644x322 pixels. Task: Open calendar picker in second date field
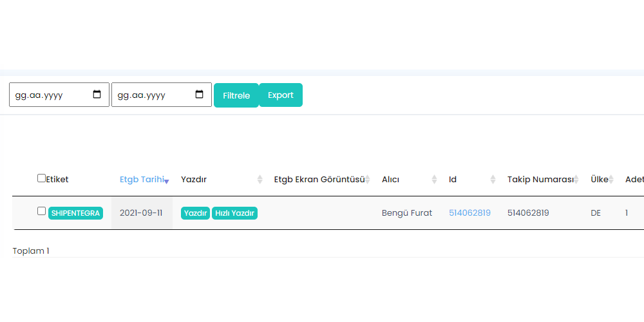pos(199,95)
